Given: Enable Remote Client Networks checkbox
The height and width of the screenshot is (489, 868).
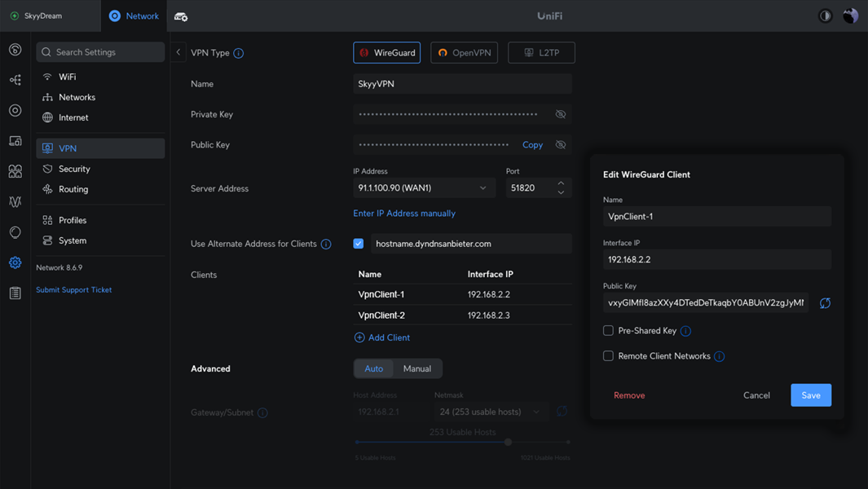Looking at the screenshot, I should (x=608, y=355).
